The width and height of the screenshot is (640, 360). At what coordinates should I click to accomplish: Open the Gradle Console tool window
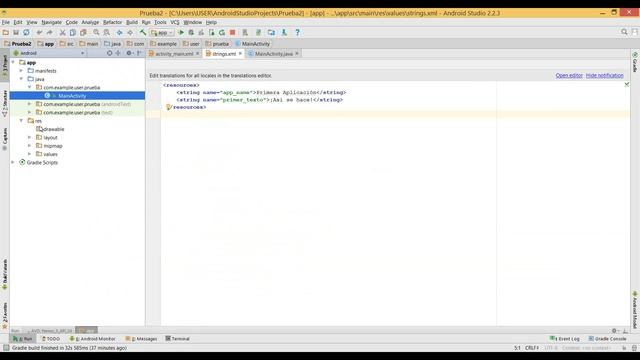607,339
